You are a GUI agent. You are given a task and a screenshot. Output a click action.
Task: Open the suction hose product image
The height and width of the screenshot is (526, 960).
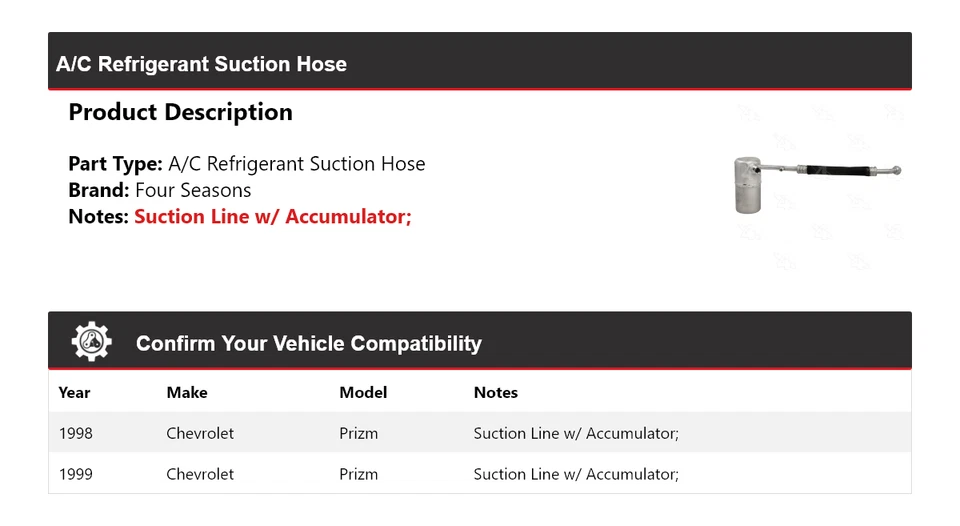click(817, 182)
